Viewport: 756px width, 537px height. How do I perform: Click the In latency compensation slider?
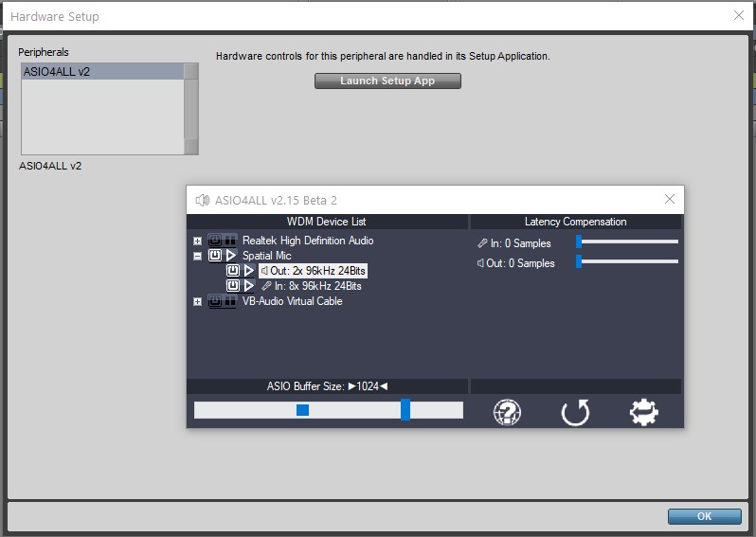coord(627,242)
